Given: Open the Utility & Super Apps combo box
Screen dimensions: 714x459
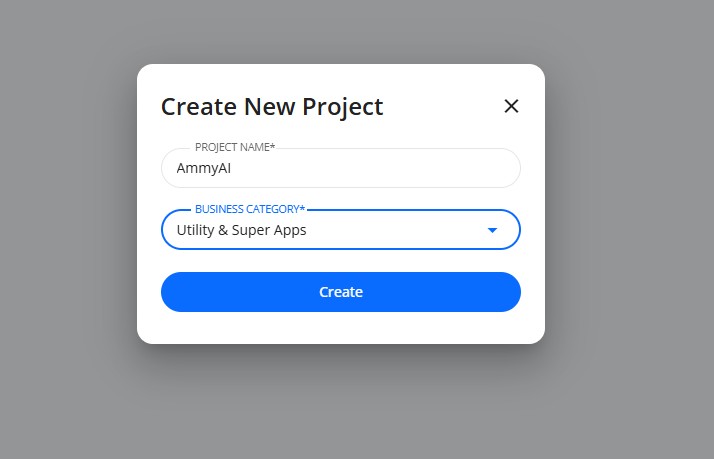Looking at the screenshot, I should tap(340, 230).
